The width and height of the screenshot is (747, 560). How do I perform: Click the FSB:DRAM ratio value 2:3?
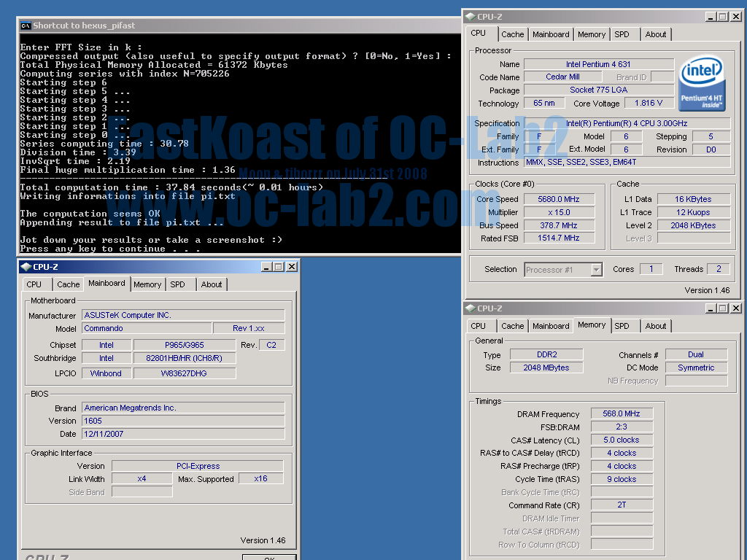(622, 427)
